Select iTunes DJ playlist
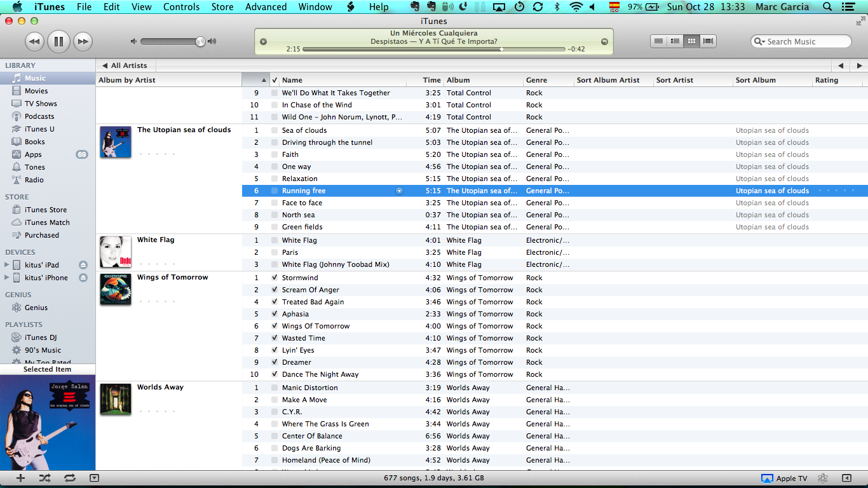 [x=41, y=337]
